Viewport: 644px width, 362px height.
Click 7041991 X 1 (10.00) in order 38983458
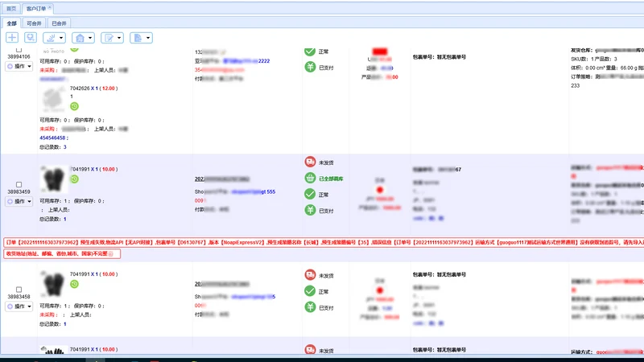(x=93, y=274)
